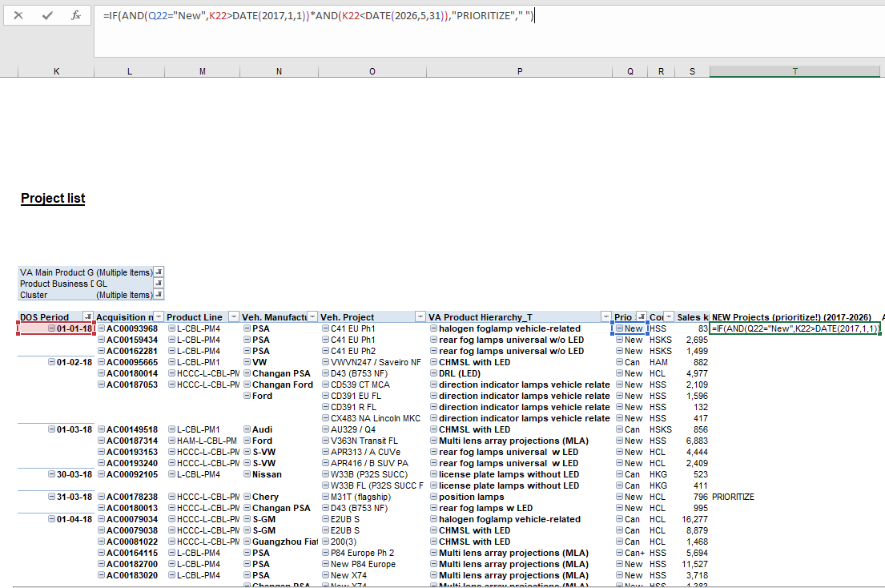Collapse acquisition AC00187053

coord(101,385)
